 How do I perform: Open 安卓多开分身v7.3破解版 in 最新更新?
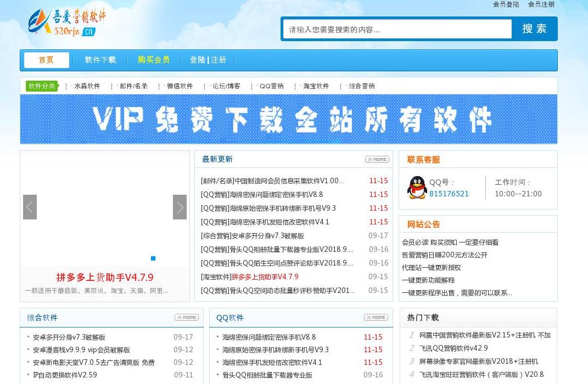coord(253,236)
